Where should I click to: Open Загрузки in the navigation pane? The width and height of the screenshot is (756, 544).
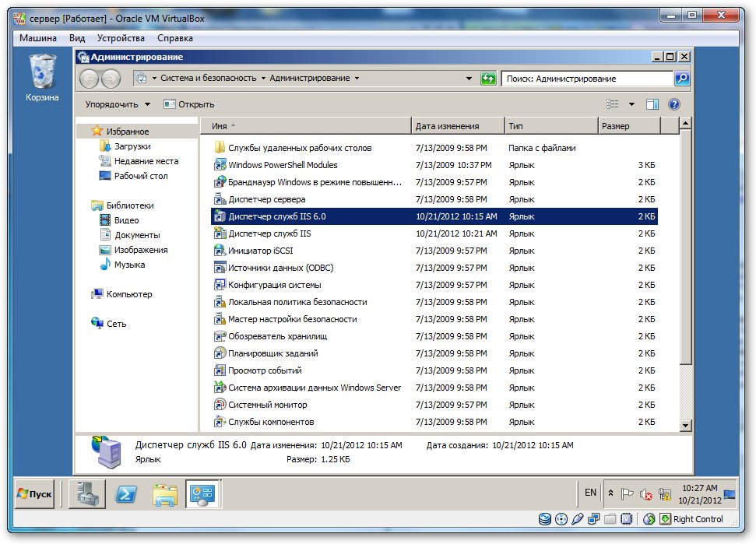(x=132, y=146)
